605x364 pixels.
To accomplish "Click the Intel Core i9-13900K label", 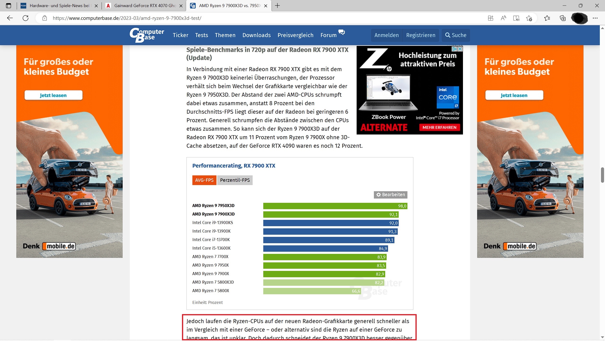I will (x=211, y=231).
